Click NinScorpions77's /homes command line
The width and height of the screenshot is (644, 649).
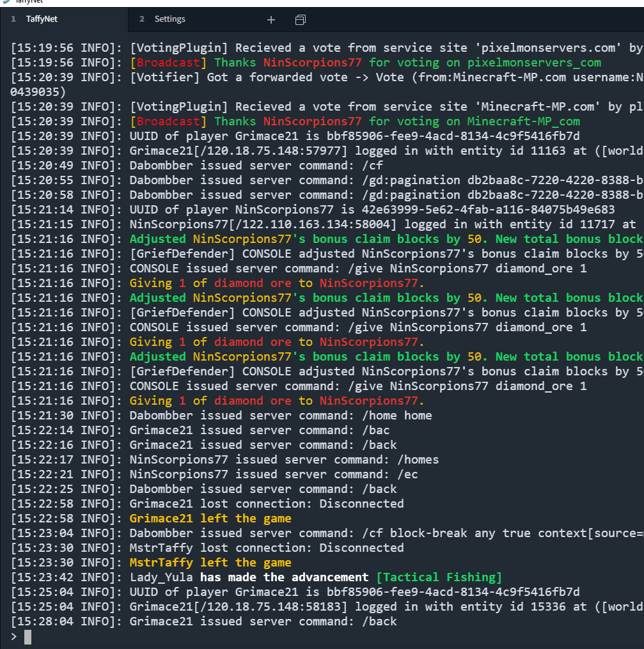click(x=269, y=459)
